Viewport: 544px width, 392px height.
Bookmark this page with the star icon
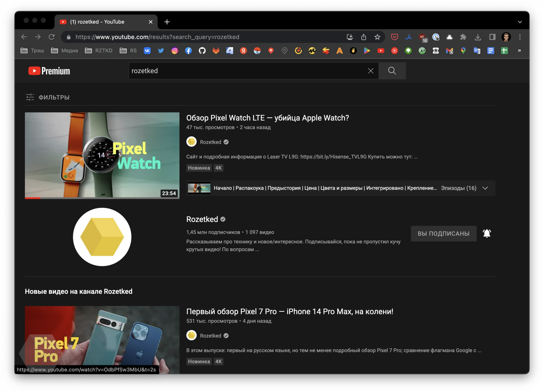pyautogui.click(x=377, y=37)
